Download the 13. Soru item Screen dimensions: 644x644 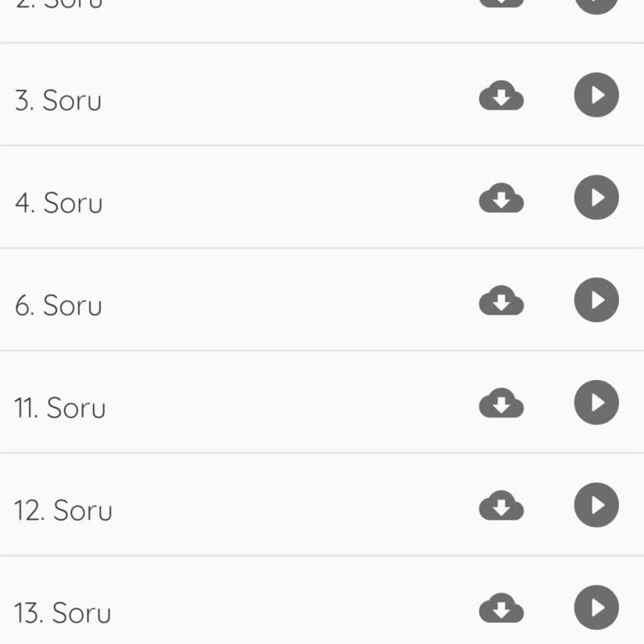(501, 608)
